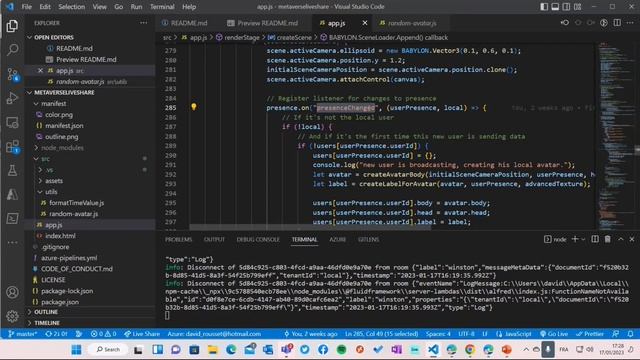Open the Extensions view

(x=12, y=147)
